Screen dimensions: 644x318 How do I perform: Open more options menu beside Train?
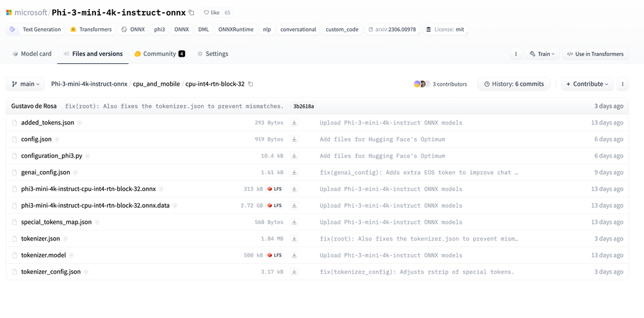pos(516,54)
